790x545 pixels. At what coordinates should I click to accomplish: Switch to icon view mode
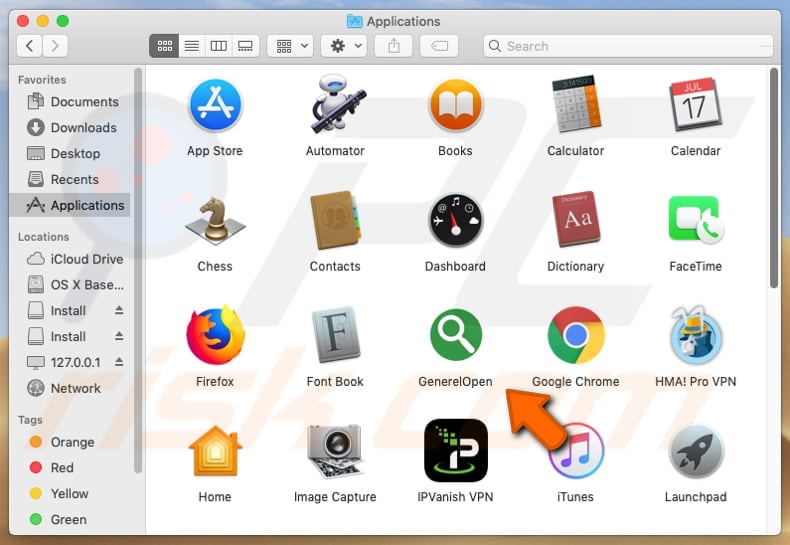[x=164, y=46]
